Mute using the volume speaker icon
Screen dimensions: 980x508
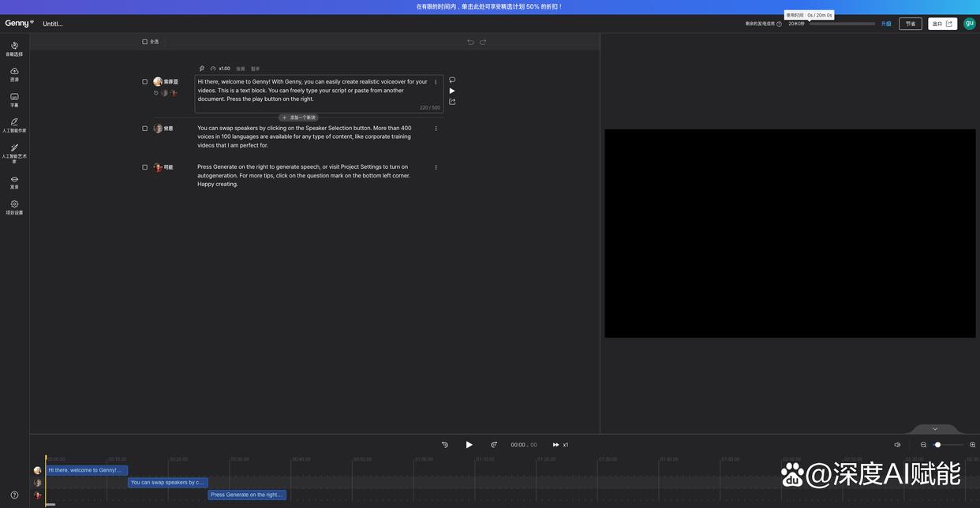pos(897,445)
